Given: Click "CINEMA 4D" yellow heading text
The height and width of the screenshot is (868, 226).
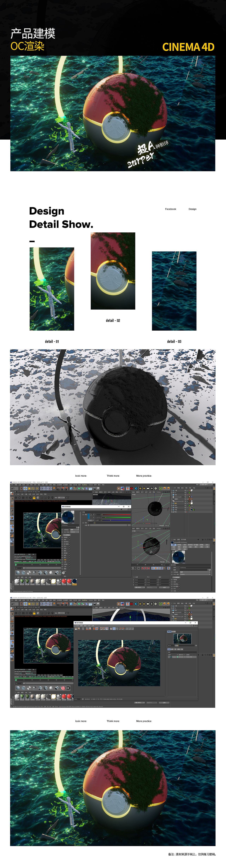Looking at the screenshot, I should pos(188,47).
